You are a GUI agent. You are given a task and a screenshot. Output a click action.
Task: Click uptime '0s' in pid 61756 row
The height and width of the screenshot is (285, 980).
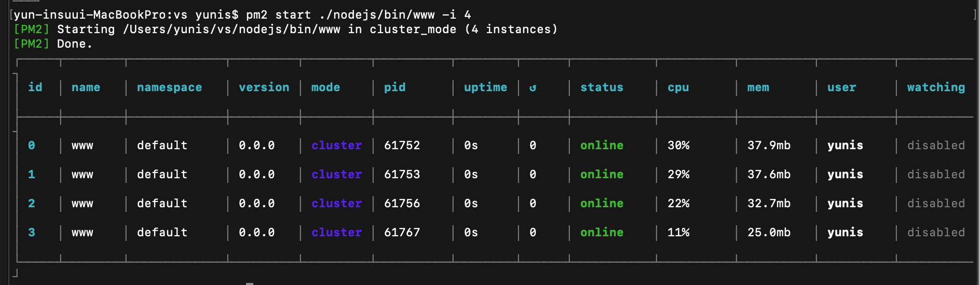tap(471, 203)
